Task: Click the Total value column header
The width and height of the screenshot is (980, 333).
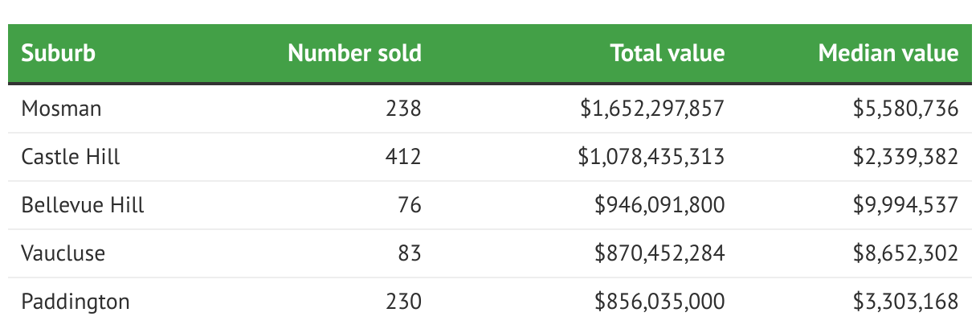Action: (667, 53)
